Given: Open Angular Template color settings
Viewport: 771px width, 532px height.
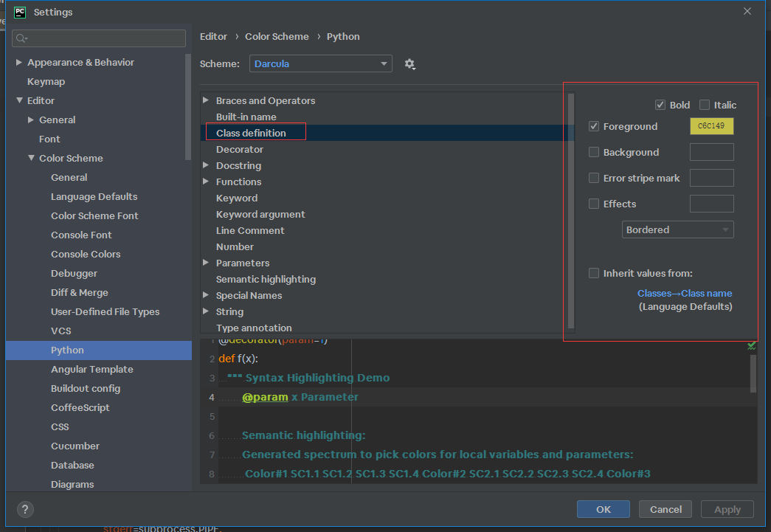Looking at the screenshot, I should [x=92, y=369].
